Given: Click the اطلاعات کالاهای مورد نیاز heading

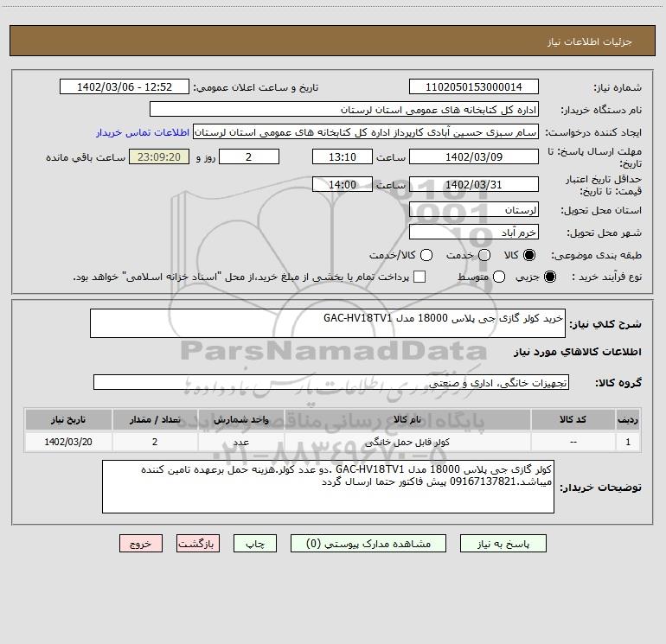Looking at the screenshot, I should click(x=578, y=352).
